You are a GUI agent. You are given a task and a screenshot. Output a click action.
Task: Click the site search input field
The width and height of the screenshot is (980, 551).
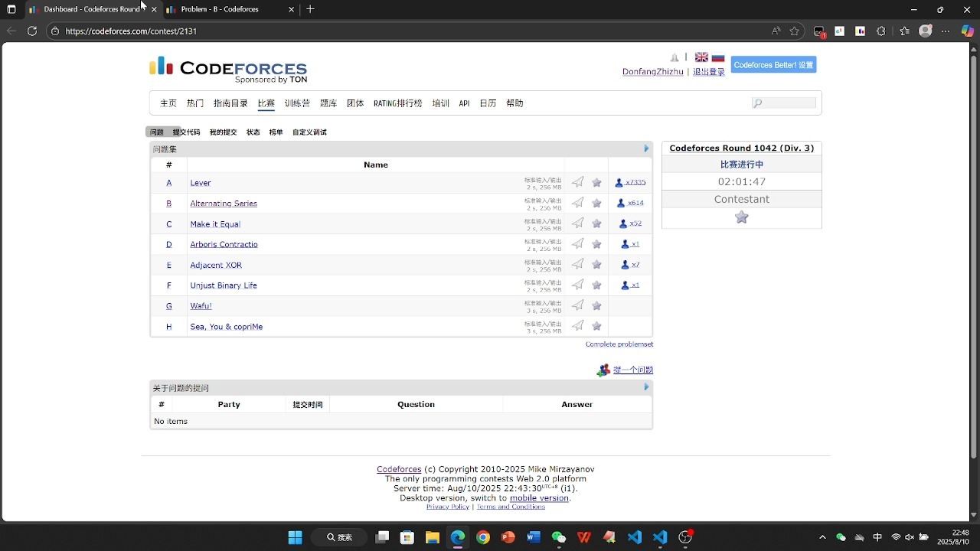click(784, 103)
